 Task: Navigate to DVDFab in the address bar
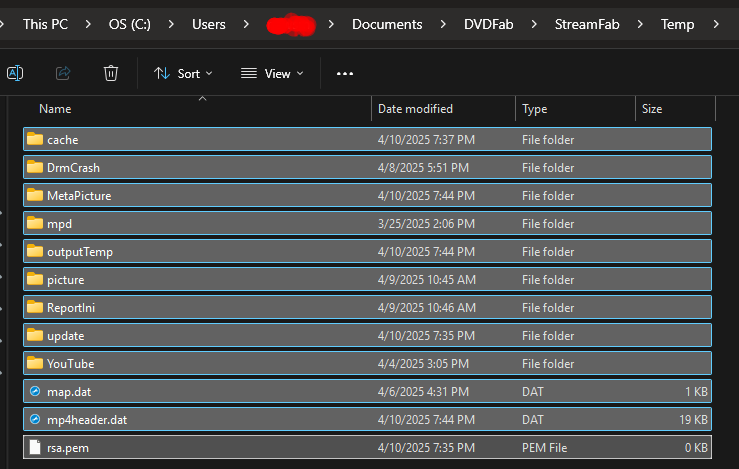tap(489, 24)
